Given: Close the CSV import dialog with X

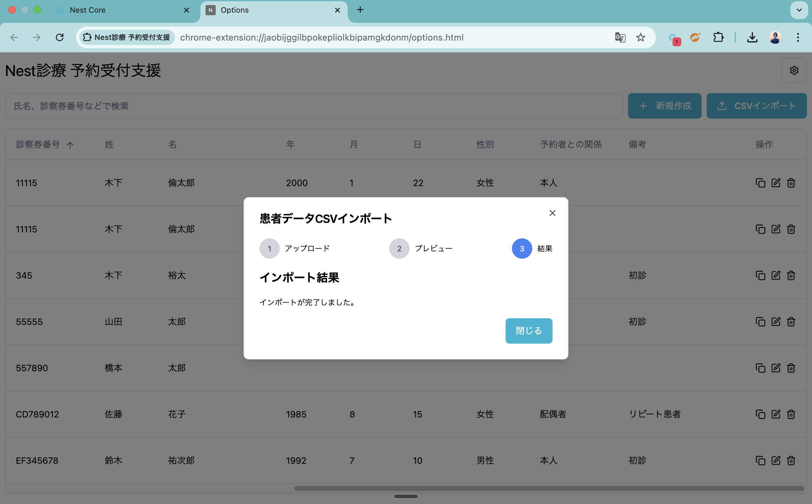Looking at the screenshot, I should tap(552, 213).
